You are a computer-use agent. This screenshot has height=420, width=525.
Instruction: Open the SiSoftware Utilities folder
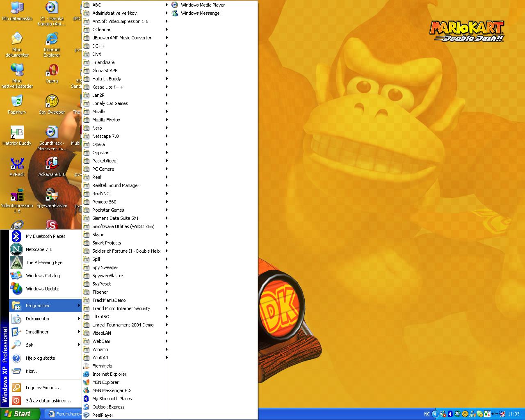click(x=126, y=226)
